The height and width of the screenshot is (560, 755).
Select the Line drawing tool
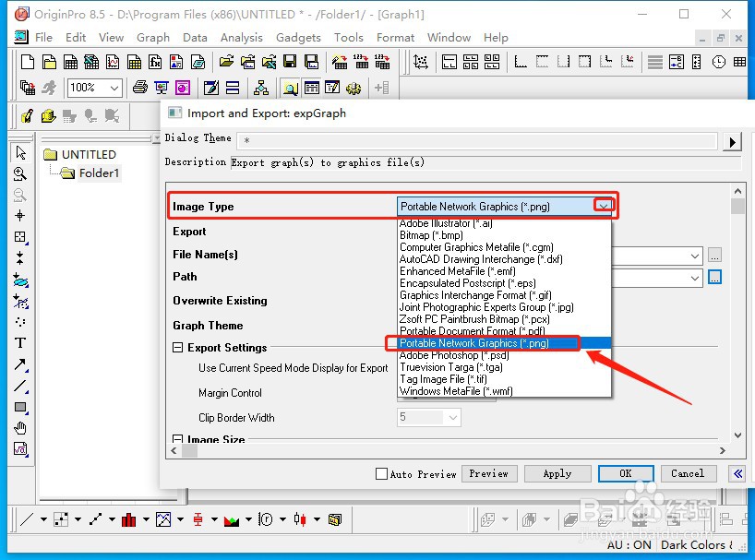click(19, 386)
